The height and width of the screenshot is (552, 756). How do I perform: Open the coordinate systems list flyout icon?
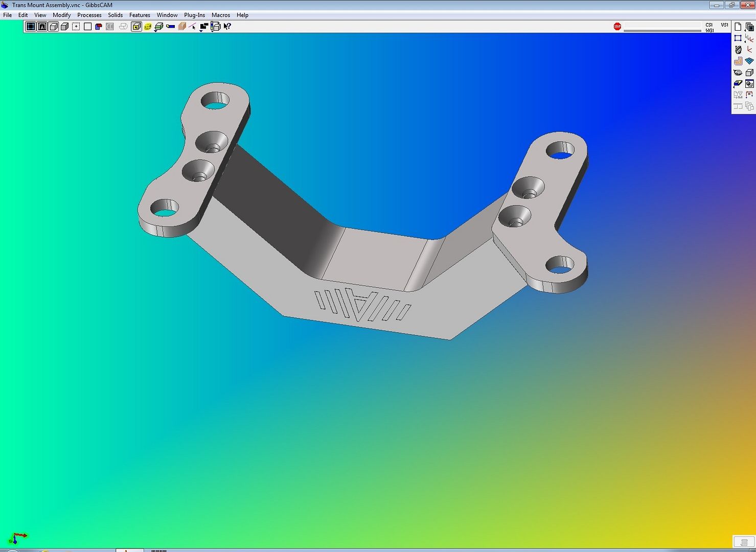click(x=749, y=39)
